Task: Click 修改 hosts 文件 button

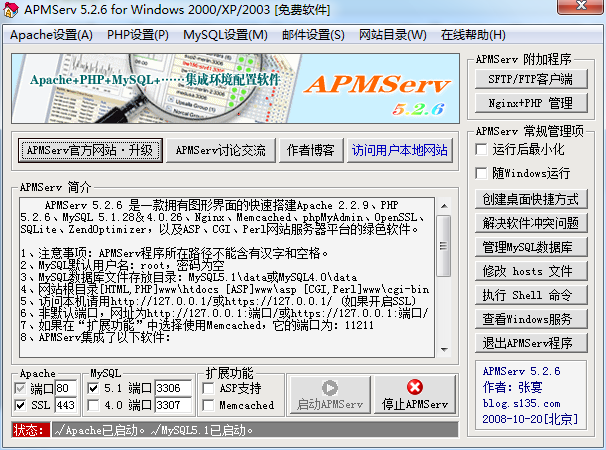Action: point(531,271)
